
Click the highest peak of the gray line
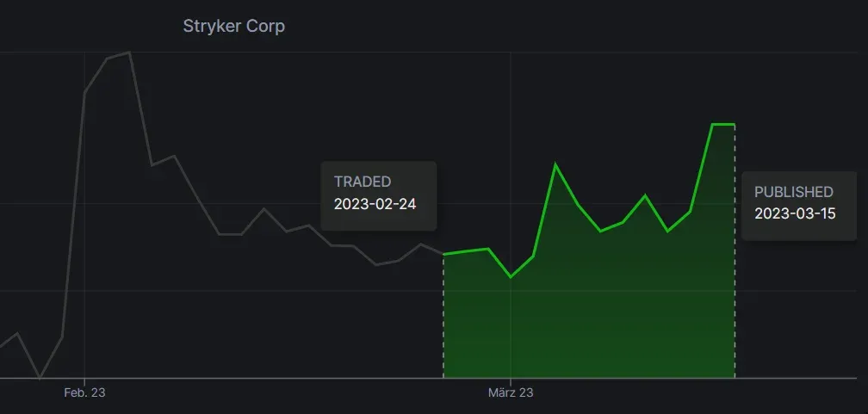129,53
